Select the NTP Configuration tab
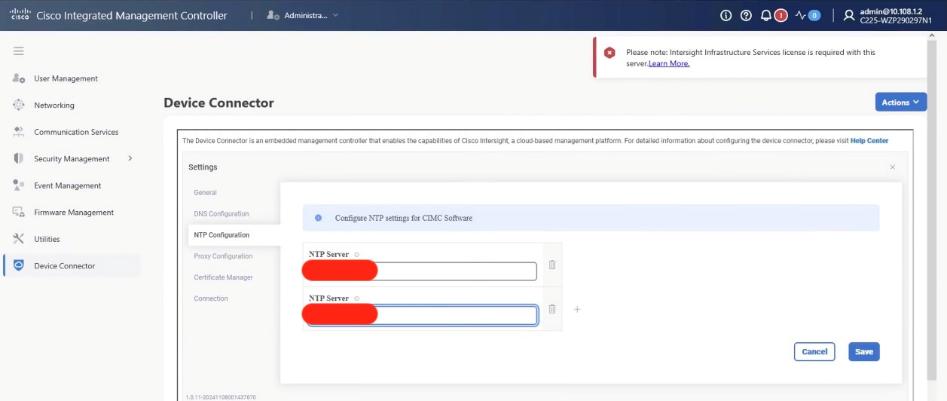This screenshot has height=401, width=947. [221, 235]
